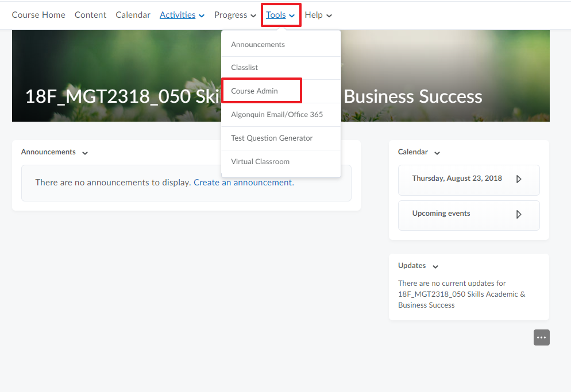Screen dimensions: 571x392
Task: Expand the Progress dropdown menu
Action: point(235,15)
